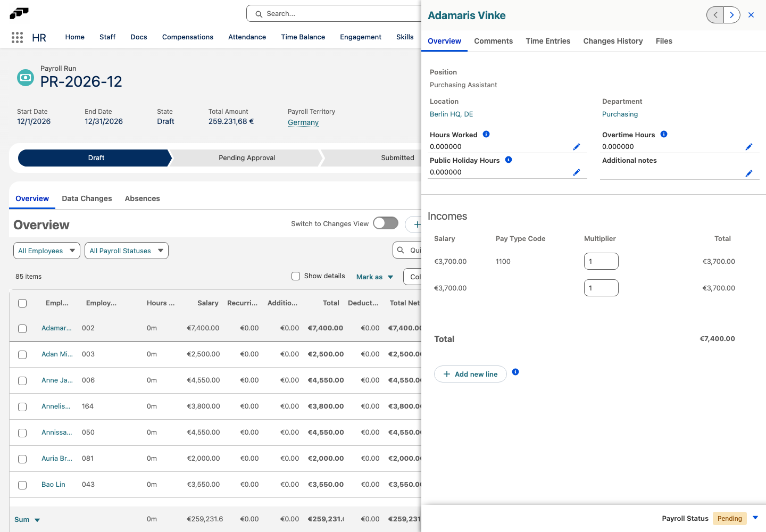
Task: Switch to the Comments tab
Action: coord(494,41)
